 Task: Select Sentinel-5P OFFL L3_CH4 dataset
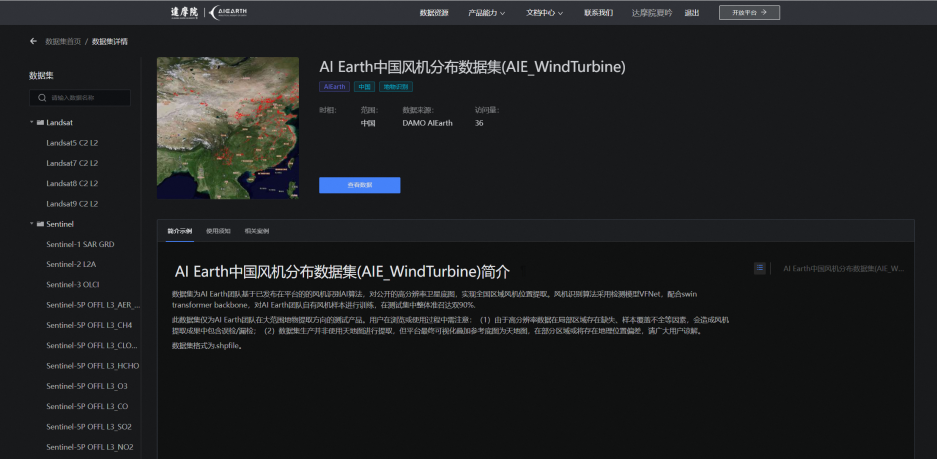click(x=89, y=325)
